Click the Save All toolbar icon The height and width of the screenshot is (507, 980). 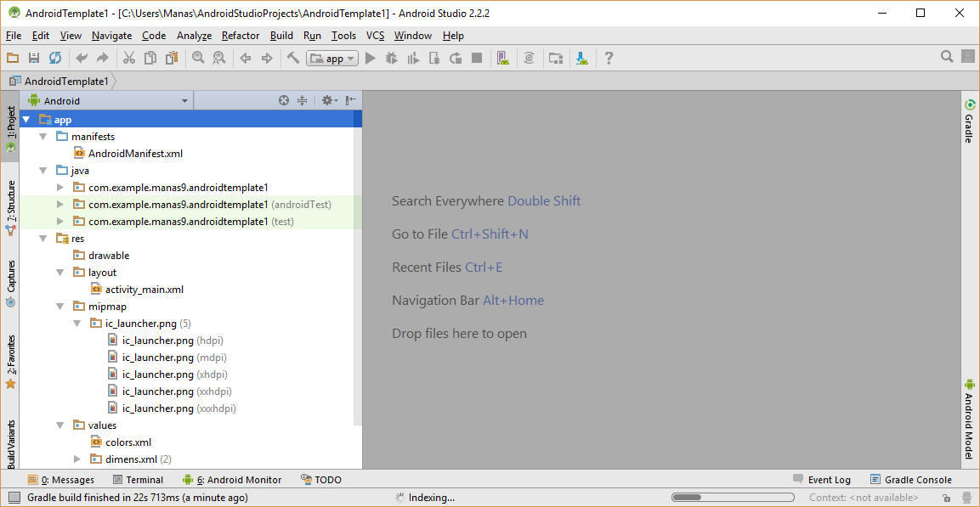point(34,58)
